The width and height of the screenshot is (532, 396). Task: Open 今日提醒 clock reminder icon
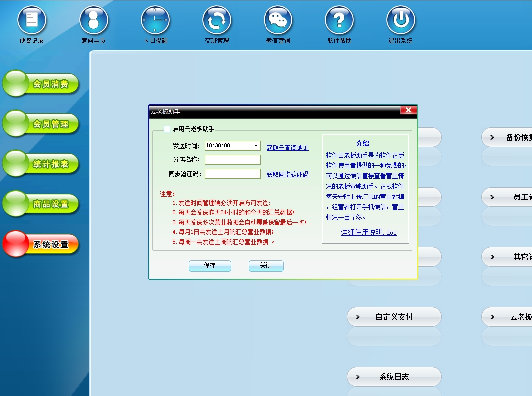point(155,21)
